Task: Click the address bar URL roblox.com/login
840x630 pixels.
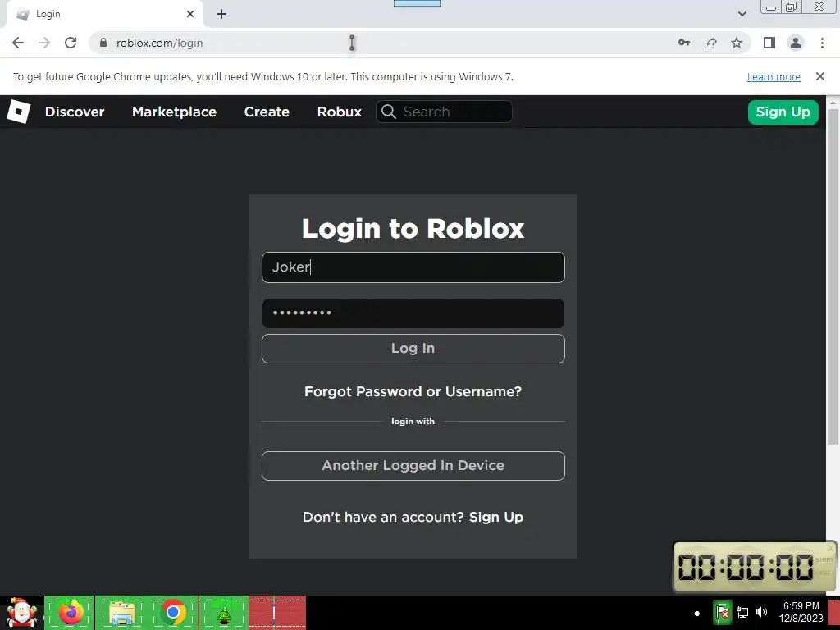Action: [160, 43]
